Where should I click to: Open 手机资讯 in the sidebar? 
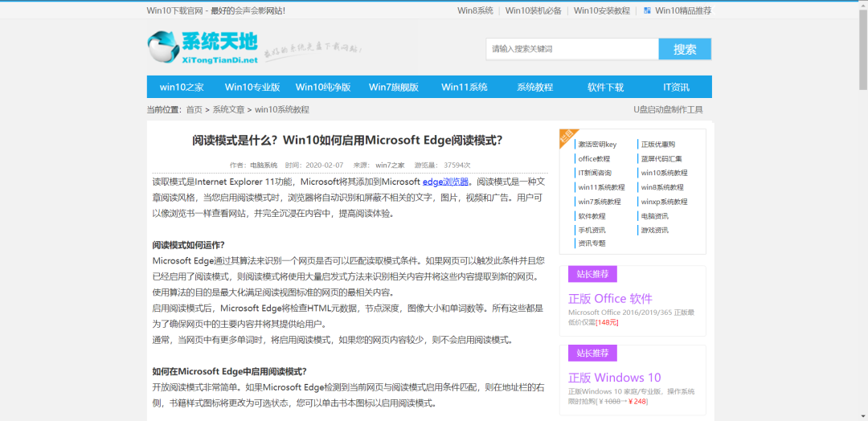[592, 230]
